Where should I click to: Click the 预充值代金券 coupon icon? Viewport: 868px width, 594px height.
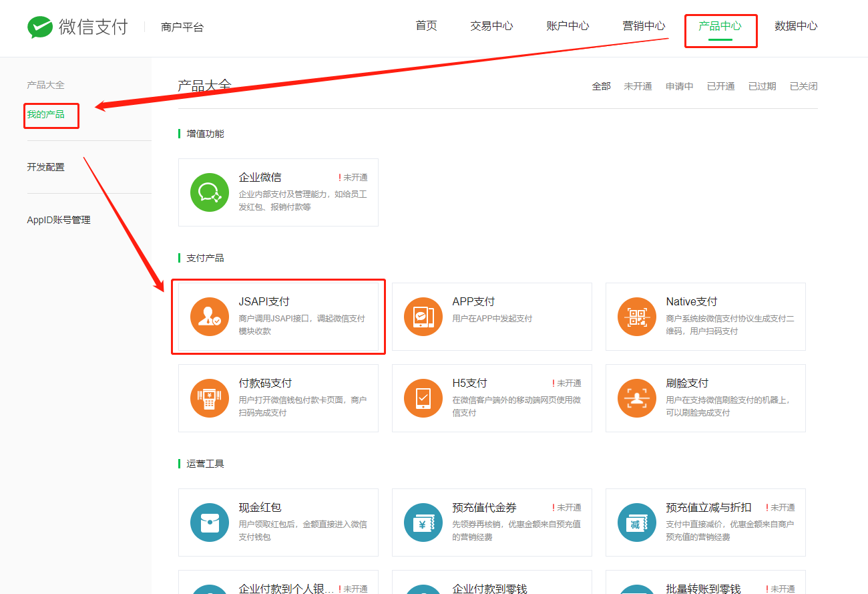point(423,523)
